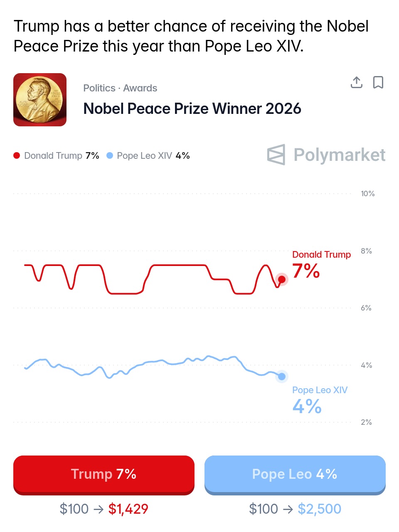Bookmark this Nobel Peace Prize market
The height and width of the screenshot is (532, 399).
pos(378,82)
